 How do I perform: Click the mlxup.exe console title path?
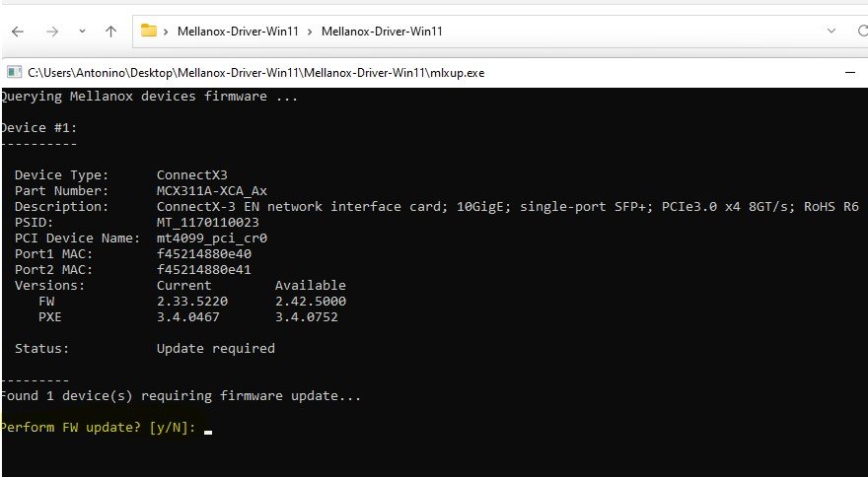(x=255, y=73)
